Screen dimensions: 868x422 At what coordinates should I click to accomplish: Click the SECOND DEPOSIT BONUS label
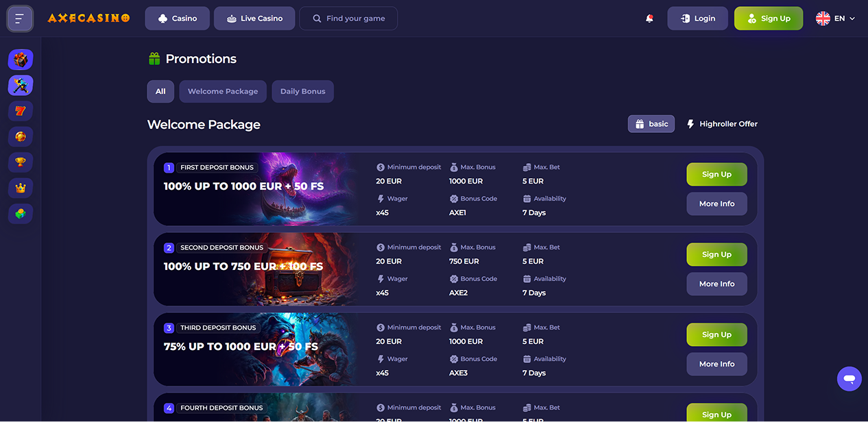pos(221,247)
